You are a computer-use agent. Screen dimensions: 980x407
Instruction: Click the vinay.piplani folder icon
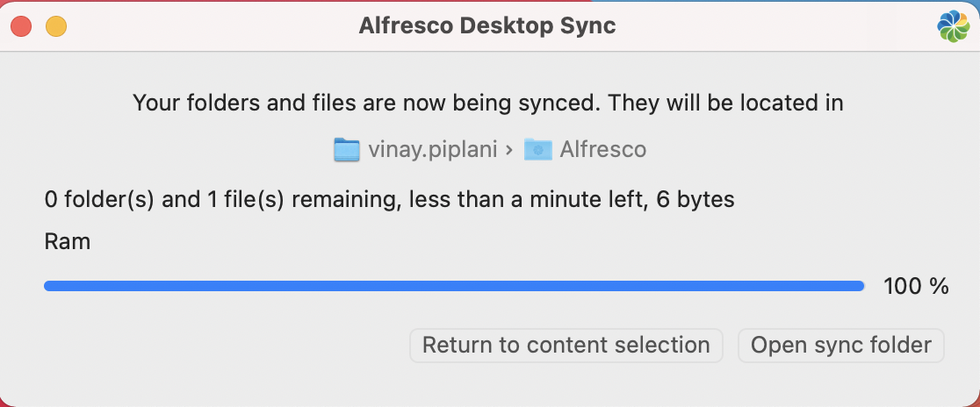point(348,150)
